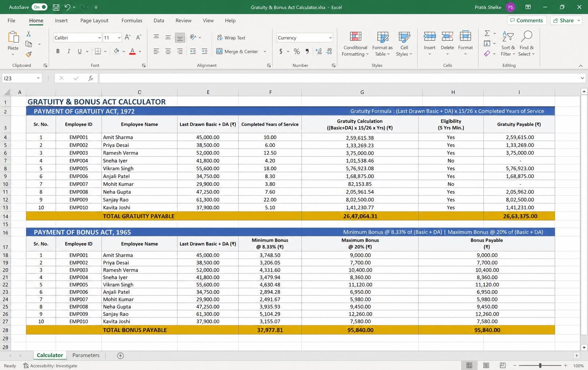Decrease font size with small A icon
Image resolution: width=588 pixels, height=370 pixels.
[x=139, y=37]
